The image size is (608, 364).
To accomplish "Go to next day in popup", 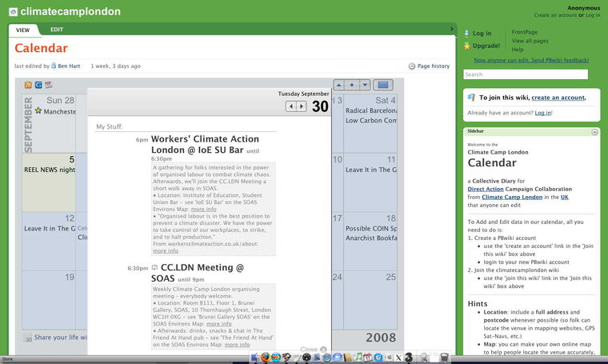I will (302, 106).
